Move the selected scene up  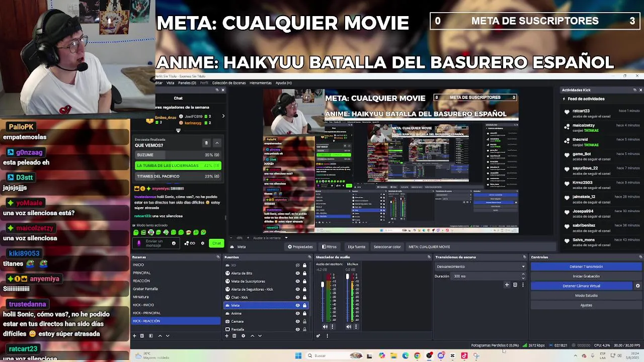pos(160,335)
